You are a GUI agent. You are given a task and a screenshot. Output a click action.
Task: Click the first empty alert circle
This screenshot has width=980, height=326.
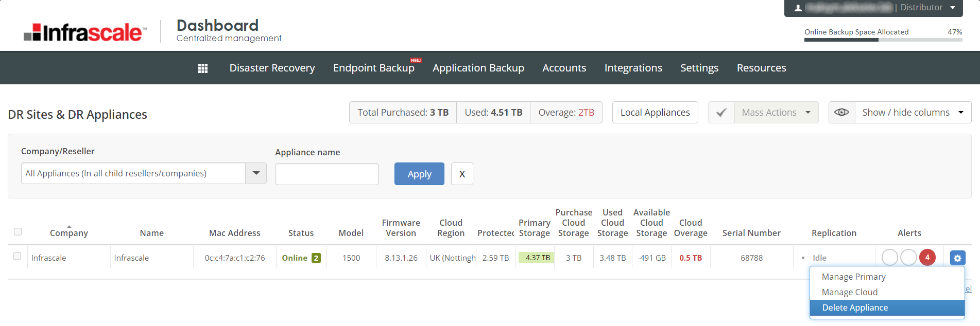click(x=890, y=258)
